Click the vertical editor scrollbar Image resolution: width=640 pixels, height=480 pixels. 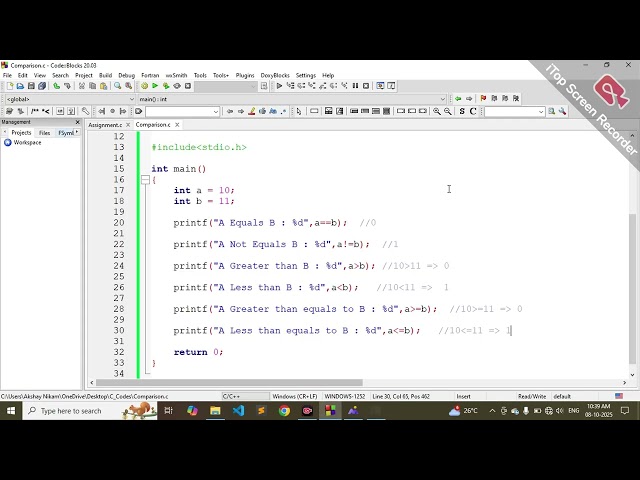pyautogui.click(x=632, y=289)
